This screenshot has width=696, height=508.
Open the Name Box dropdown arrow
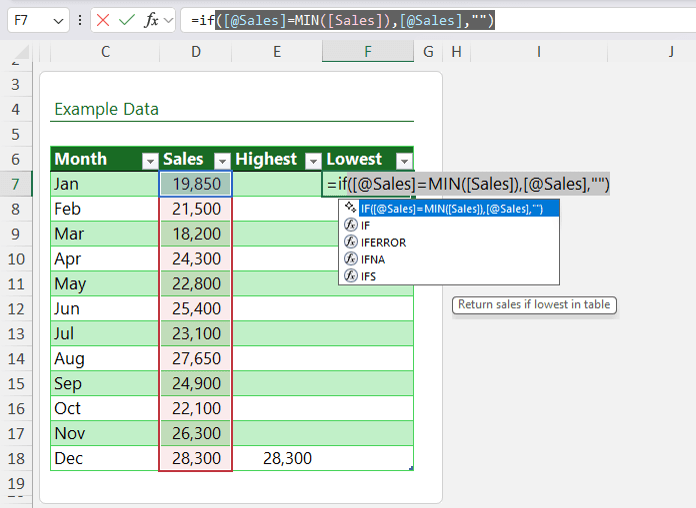pos(58,21)
